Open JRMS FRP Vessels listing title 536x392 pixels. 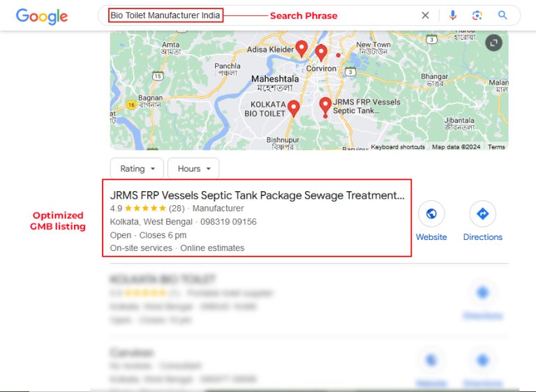point(257,195)
